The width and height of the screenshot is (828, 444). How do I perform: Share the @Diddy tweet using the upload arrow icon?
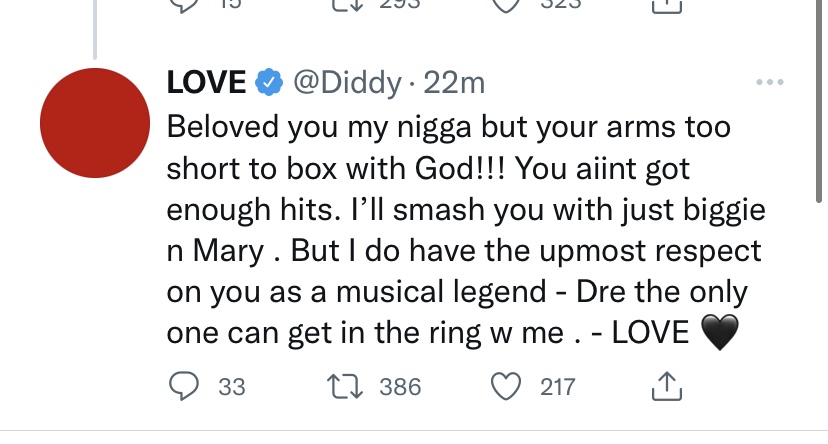pyautogui.click(x=667, y=386)
